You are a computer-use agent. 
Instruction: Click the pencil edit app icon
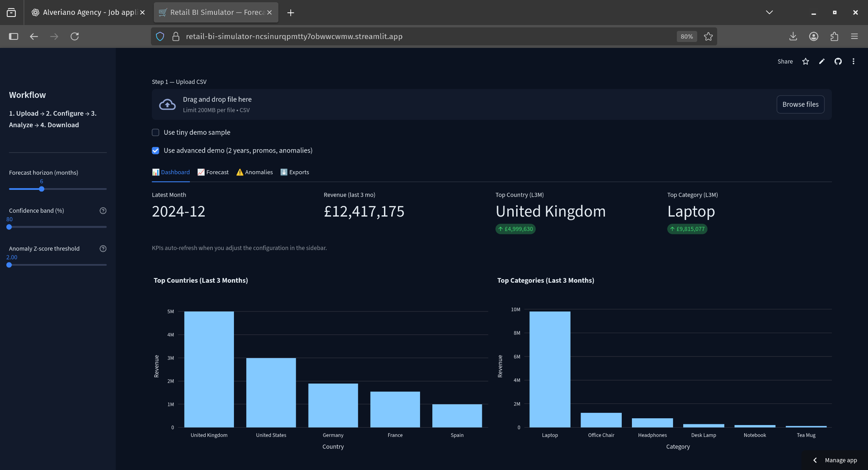pos(822,61)
